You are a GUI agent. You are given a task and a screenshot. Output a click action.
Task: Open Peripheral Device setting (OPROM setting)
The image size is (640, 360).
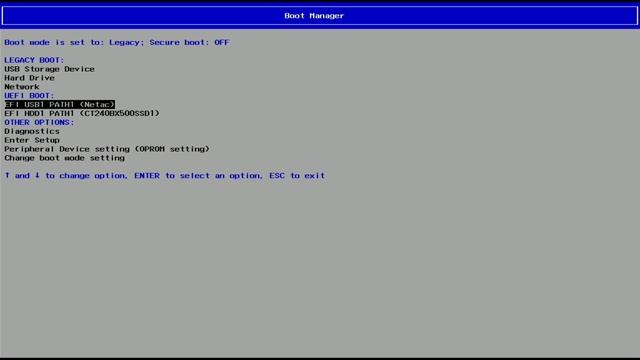[x=107, y=149]
